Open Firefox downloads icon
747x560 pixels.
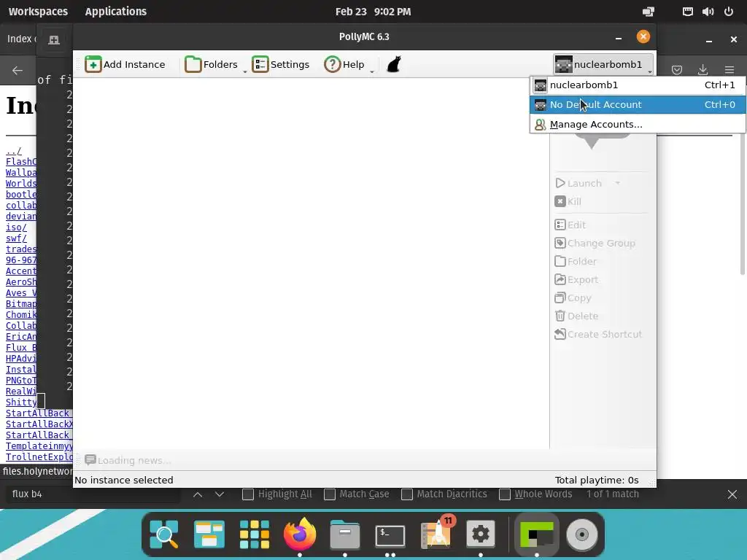point(703,70)
